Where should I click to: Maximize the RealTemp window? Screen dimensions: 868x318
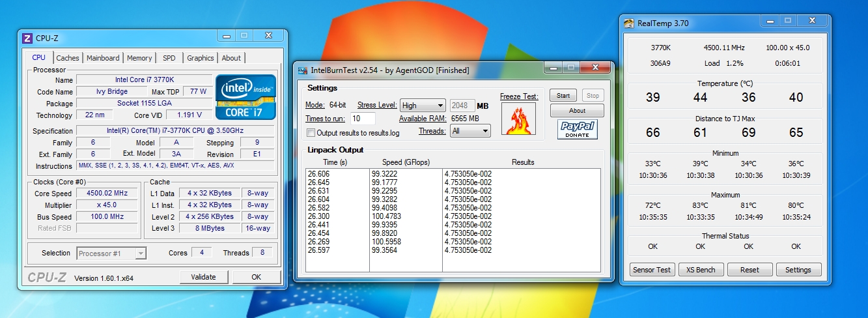pos(787,22)
